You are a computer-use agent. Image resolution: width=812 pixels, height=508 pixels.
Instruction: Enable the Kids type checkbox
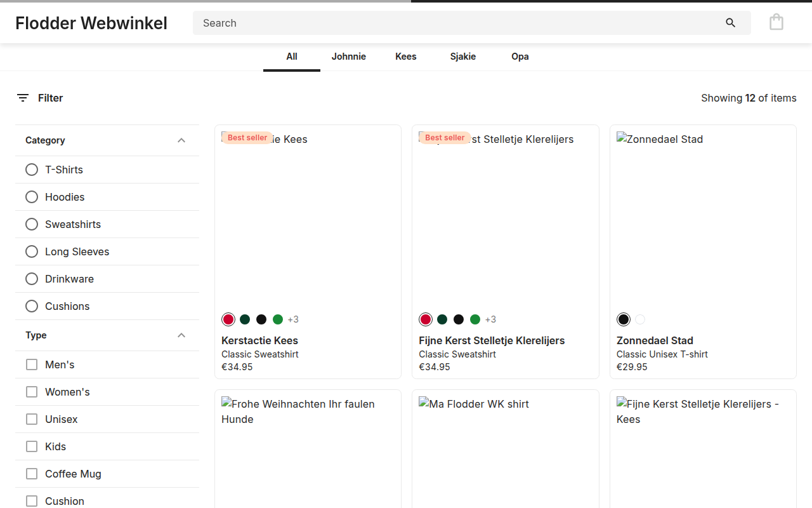click(32, 446)
